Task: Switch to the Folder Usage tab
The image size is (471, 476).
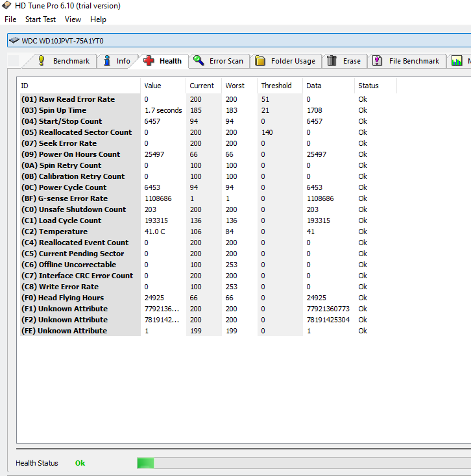Action: point(286,61)
